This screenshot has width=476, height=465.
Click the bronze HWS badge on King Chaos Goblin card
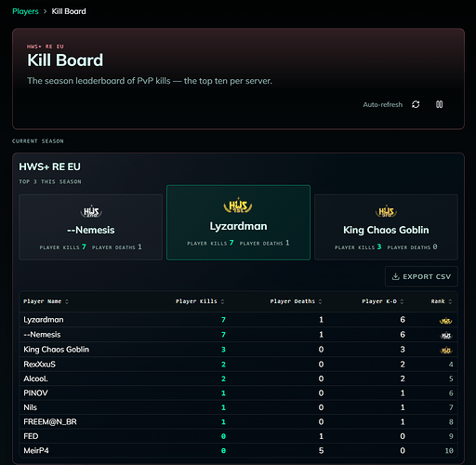(x=386, y=211)
